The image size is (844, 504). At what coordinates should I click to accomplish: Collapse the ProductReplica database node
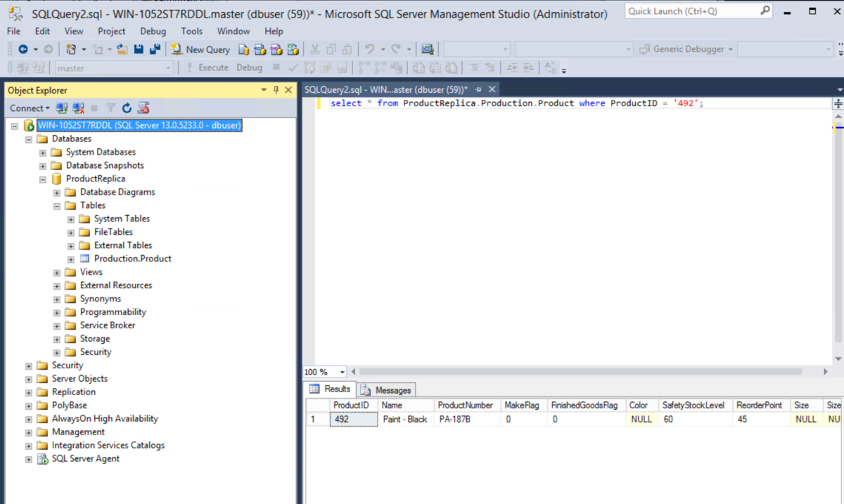(x=43, y=179)
